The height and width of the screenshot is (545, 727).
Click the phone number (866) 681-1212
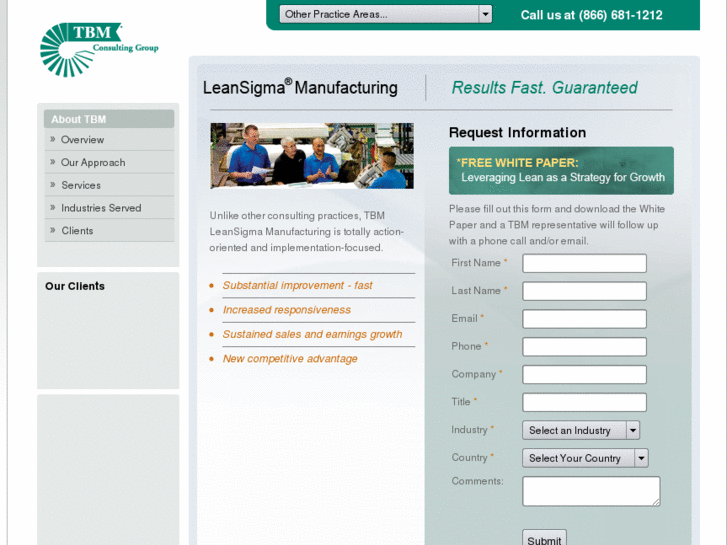coord(620,15)
